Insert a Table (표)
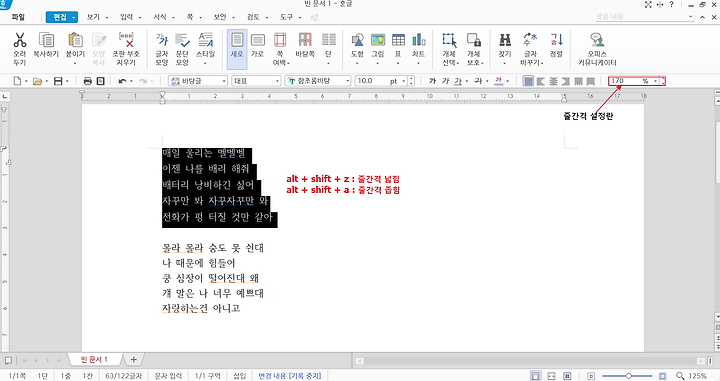The height and width of the screenshot is (381, 720). coord(398,40)
